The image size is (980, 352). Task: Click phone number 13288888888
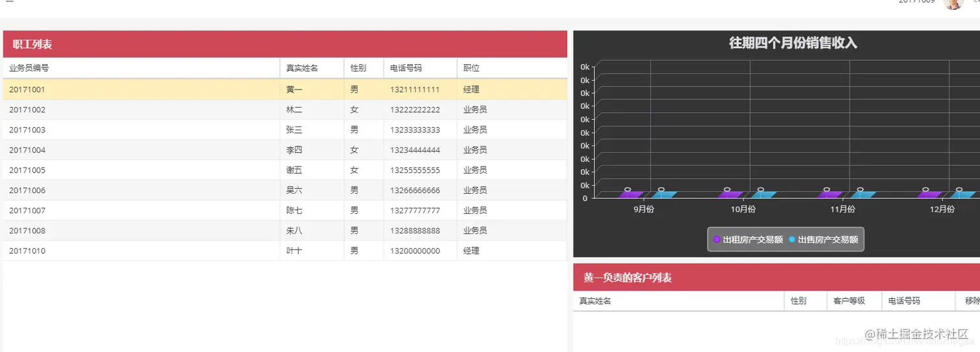pyautogui.click(x=415, y=230)
